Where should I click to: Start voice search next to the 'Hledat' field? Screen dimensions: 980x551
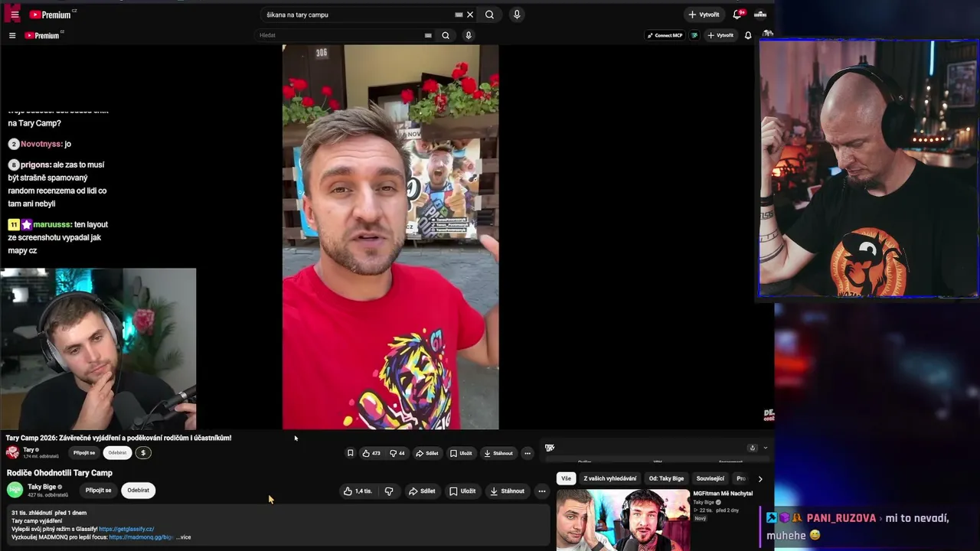[x=469, y=35]
